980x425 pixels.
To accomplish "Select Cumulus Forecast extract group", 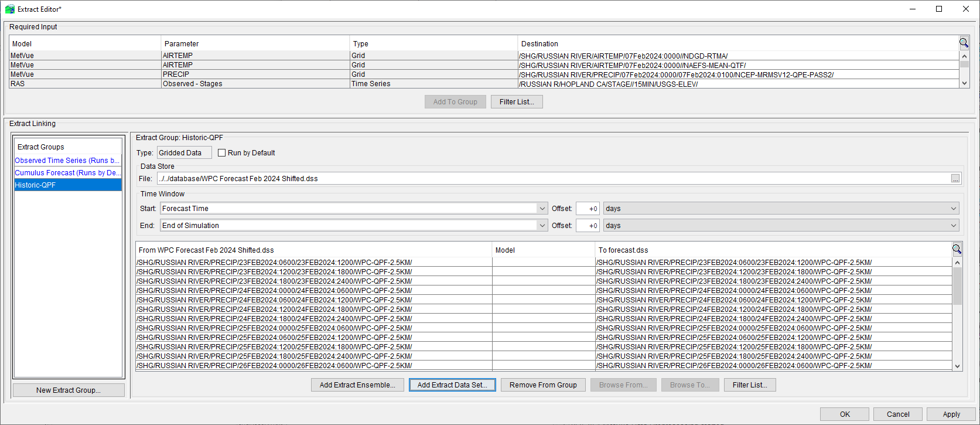I will coord(68,172).
